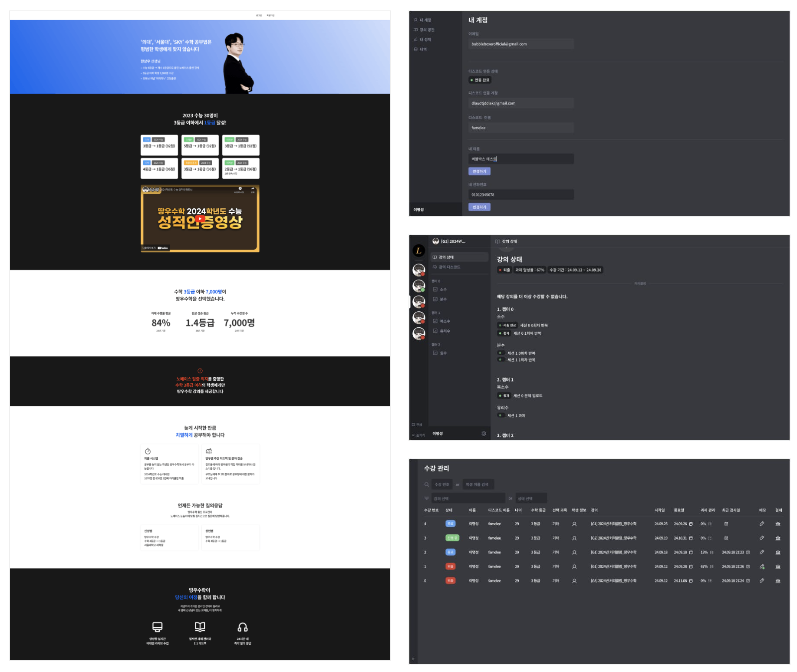Screen dimensions: 797x672
Task: Open 강의 공간 in the account sidebar
Action: click(427, 30)
